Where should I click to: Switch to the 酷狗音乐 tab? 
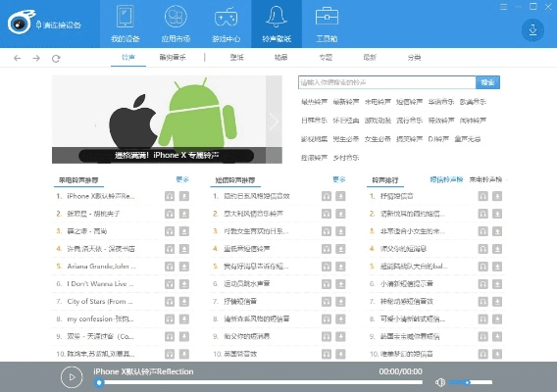coord(173,57)
